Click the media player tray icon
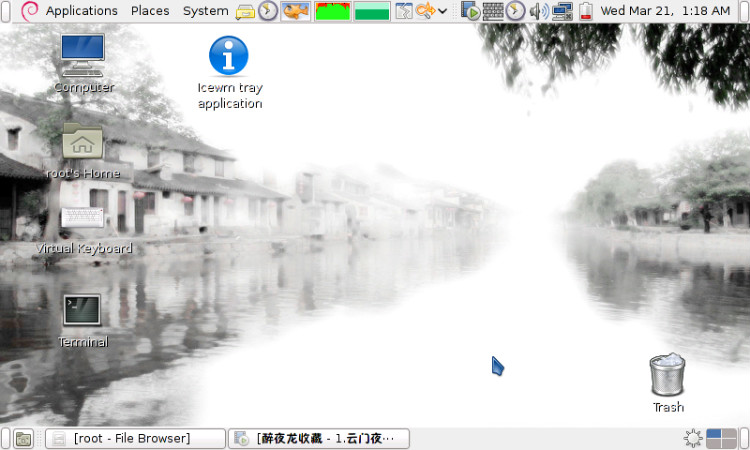This screenshot has width=750, height=450. 471,11
